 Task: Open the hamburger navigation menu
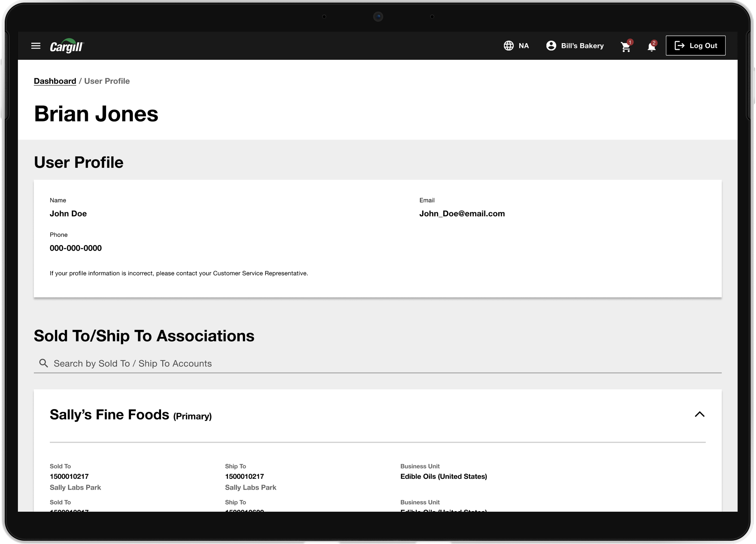coord(36,46)
